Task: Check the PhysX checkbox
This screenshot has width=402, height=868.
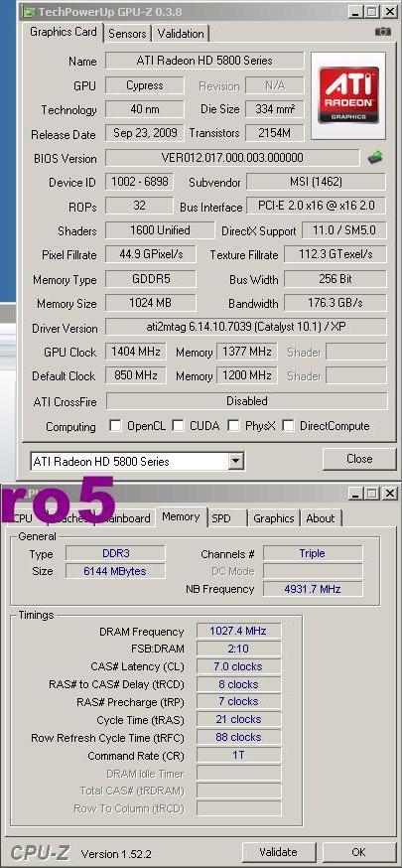Action: click(233, 426)
